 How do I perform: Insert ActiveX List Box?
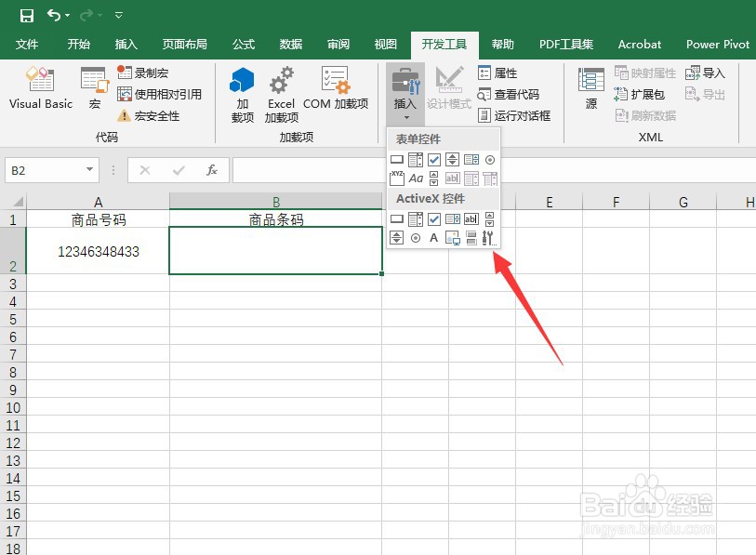point(452,219)
